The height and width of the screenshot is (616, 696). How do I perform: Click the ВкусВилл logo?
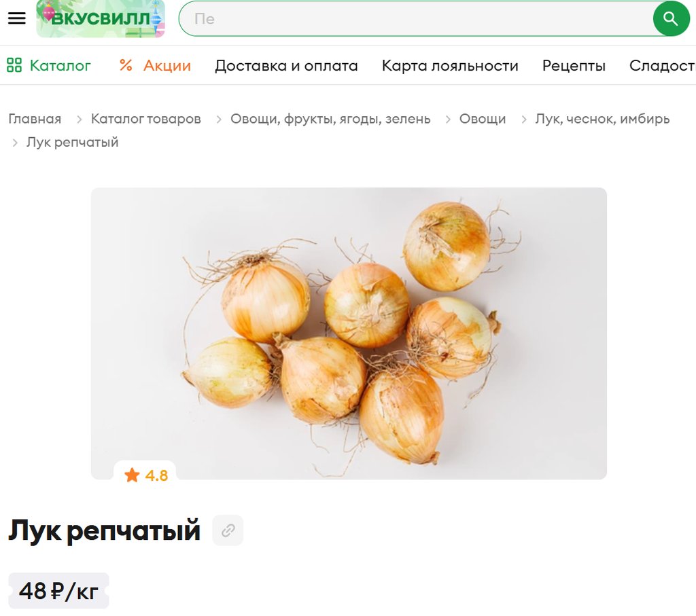pos(101,18)
